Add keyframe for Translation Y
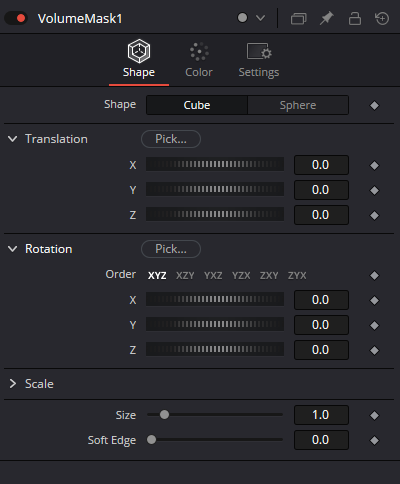 [374, 190]
